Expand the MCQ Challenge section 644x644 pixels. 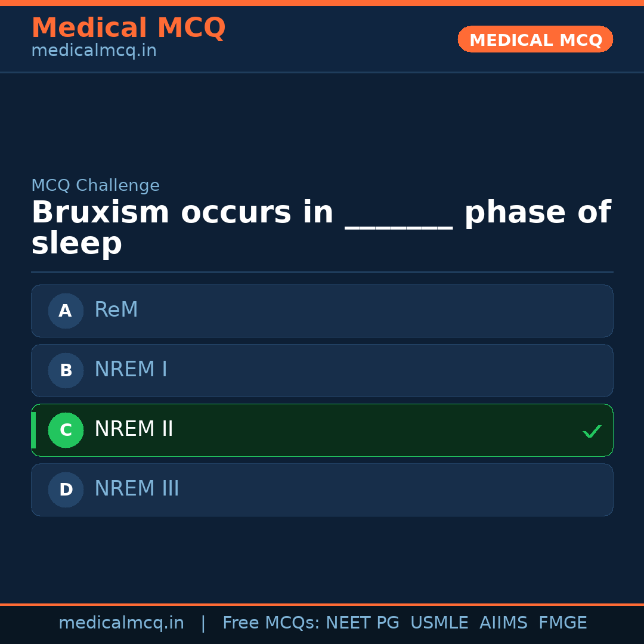click(x=95, y=185)
